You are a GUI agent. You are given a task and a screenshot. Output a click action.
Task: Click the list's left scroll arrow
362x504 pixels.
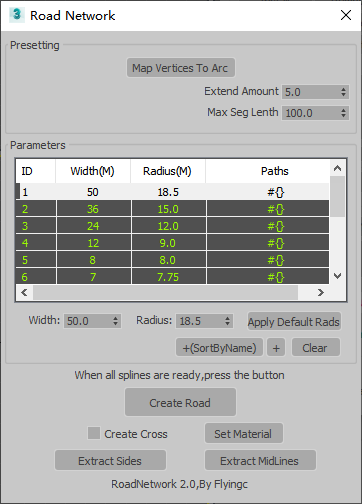point(24,293)
